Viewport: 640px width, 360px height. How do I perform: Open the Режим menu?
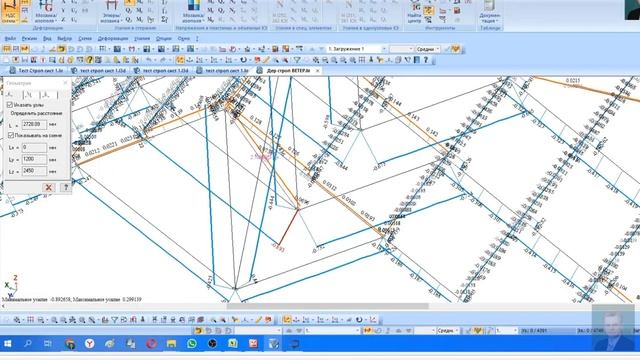coord(29,38)
